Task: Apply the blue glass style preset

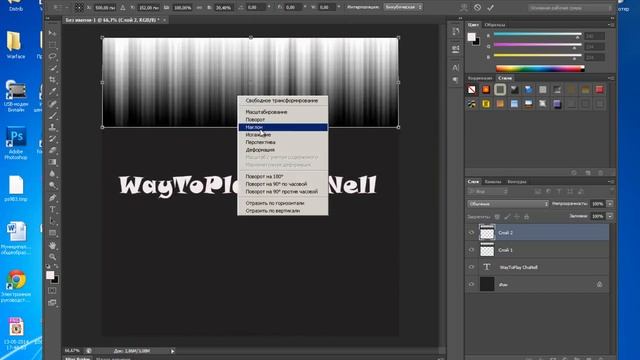Action: pos(529,89)
